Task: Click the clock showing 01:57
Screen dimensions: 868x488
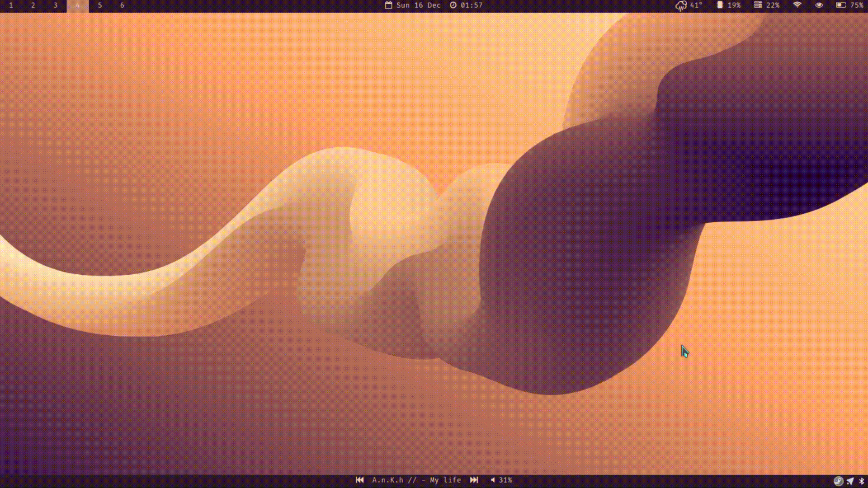Action: click(x=472, y=5)
